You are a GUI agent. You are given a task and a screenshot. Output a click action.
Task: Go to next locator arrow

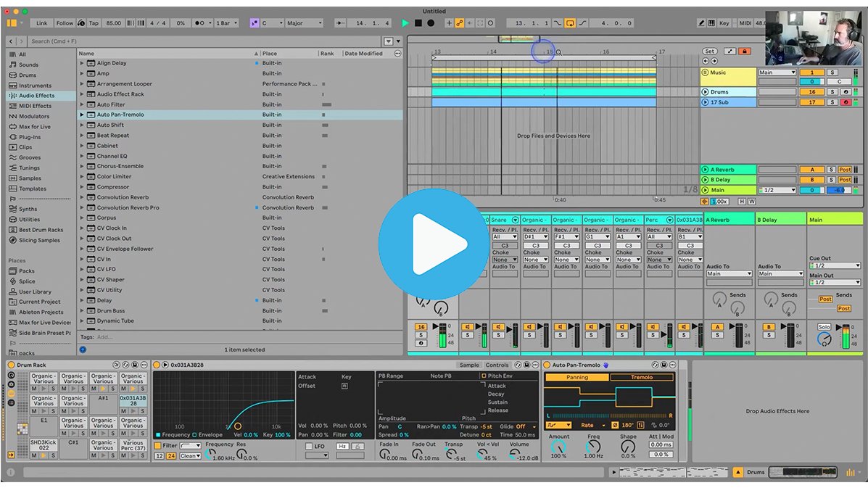click(714, 62)
